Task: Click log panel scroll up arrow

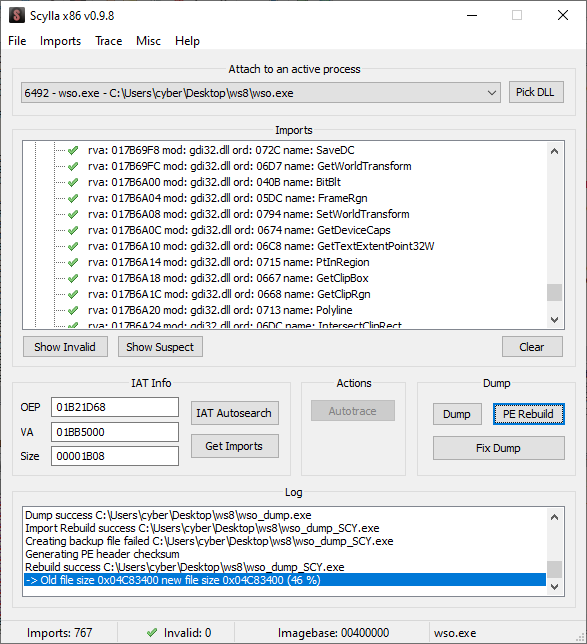Action: 555,517
